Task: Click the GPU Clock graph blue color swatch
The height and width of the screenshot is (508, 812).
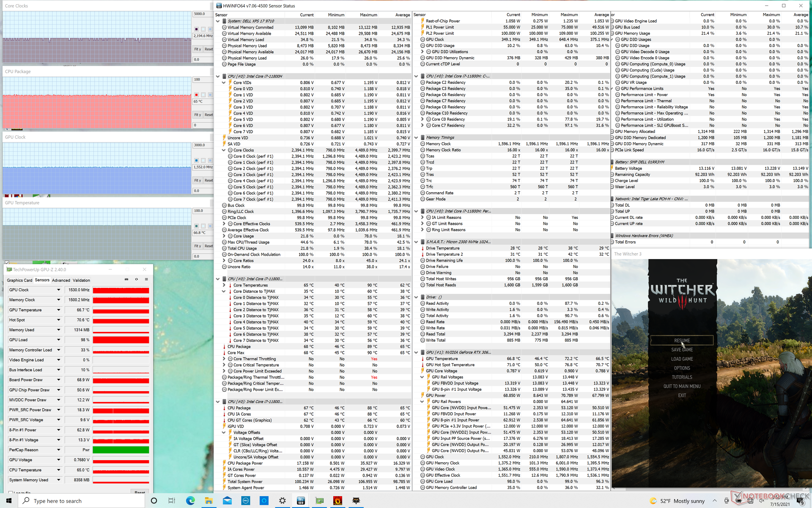Action: click(196, 160)
